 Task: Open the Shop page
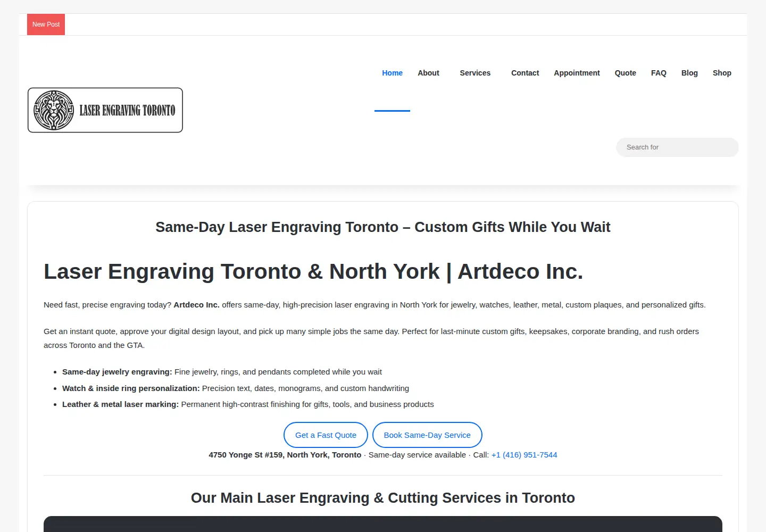pyautogui.click(x=722, y=73)
